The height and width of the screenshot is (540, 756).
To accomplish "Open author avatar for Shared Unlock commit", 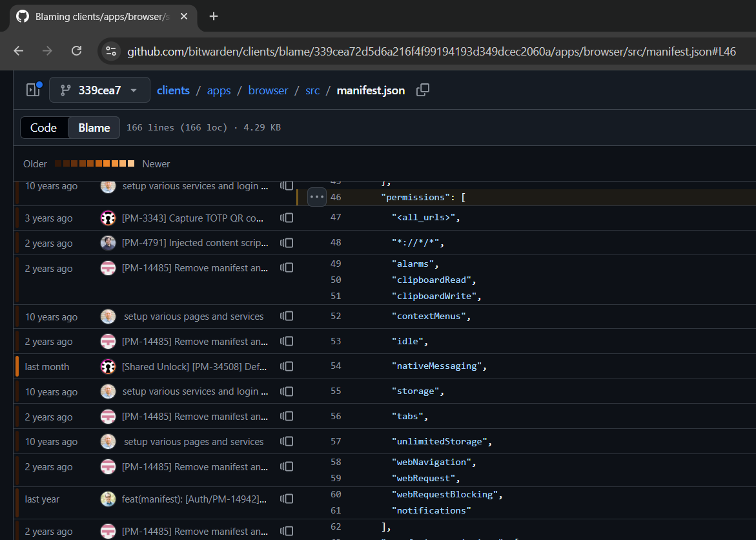I will point(108,366).
